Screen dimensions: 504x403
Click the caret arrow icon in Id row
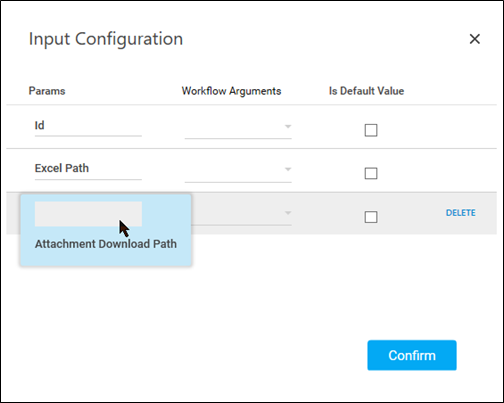(288, 126)
